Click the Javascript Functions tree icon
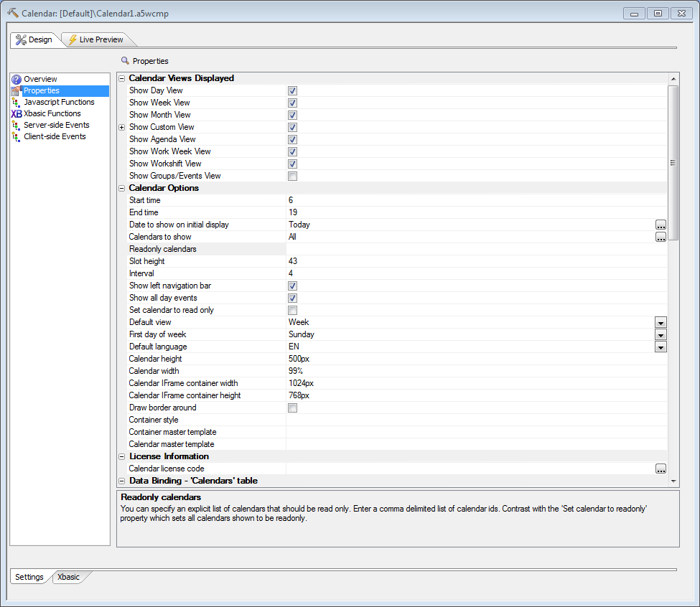 point(17,102)
